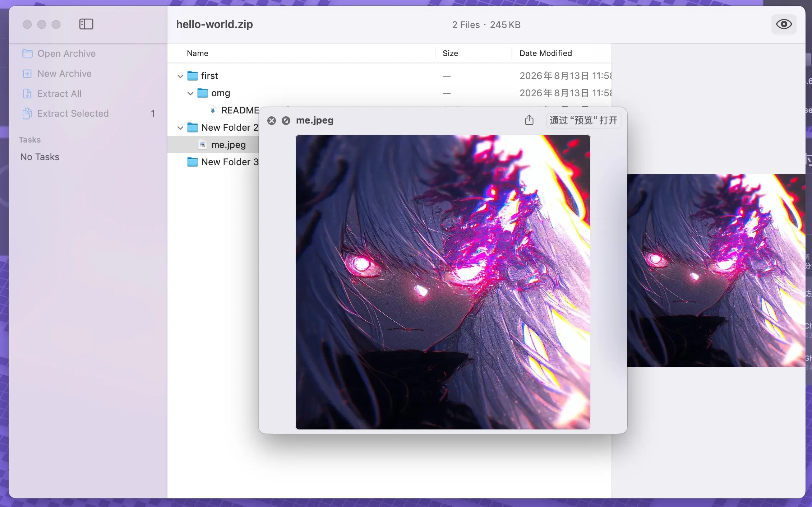Click the New Folder 2 folder icon
This screenshot has height=507, width=812.
(x=193, y=127)
